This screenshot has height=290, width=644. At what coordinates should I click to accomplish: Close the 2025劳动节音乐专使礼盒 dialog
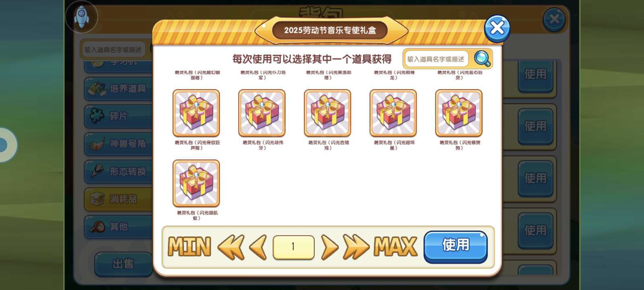[x=497, y=29]
